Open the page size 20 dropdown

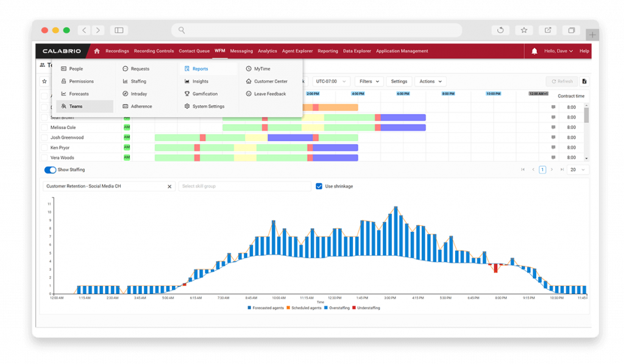(x=576, y=170)
